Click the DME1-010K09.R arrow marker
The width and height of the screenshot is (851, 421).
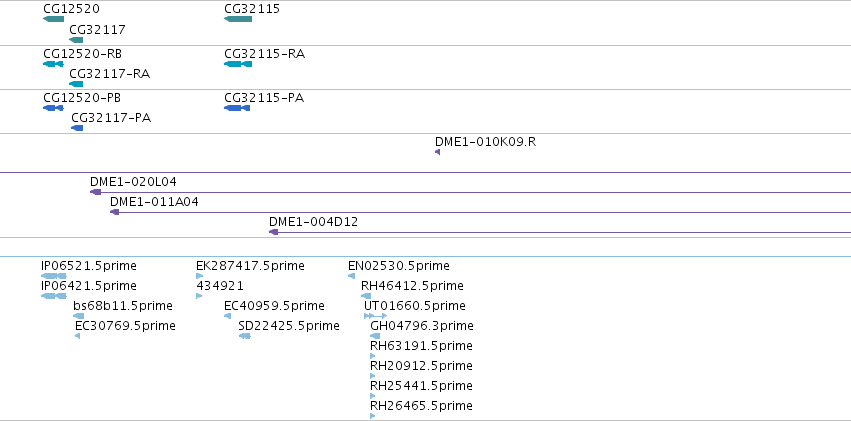click(x=437, y=152)
